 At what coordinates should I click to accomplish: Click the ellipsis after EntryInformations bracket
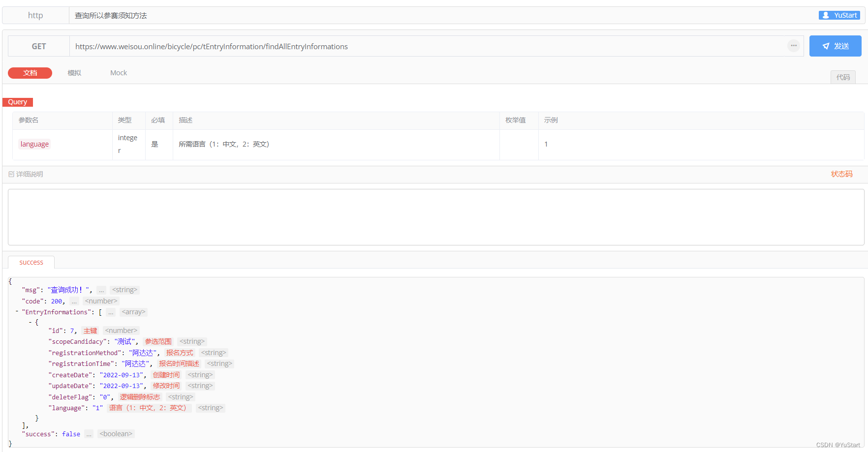click(111, 312)
